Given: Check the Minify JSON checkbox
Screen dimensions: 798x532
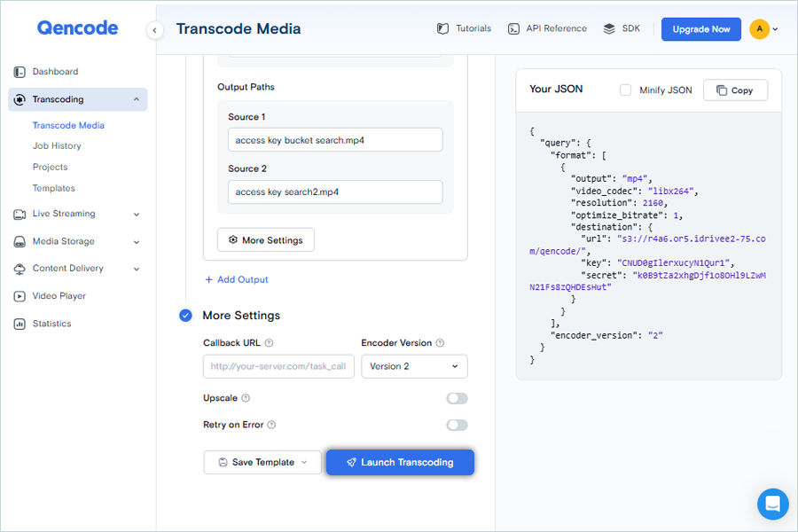Looking at the screenshot, I should click(625, 90).
